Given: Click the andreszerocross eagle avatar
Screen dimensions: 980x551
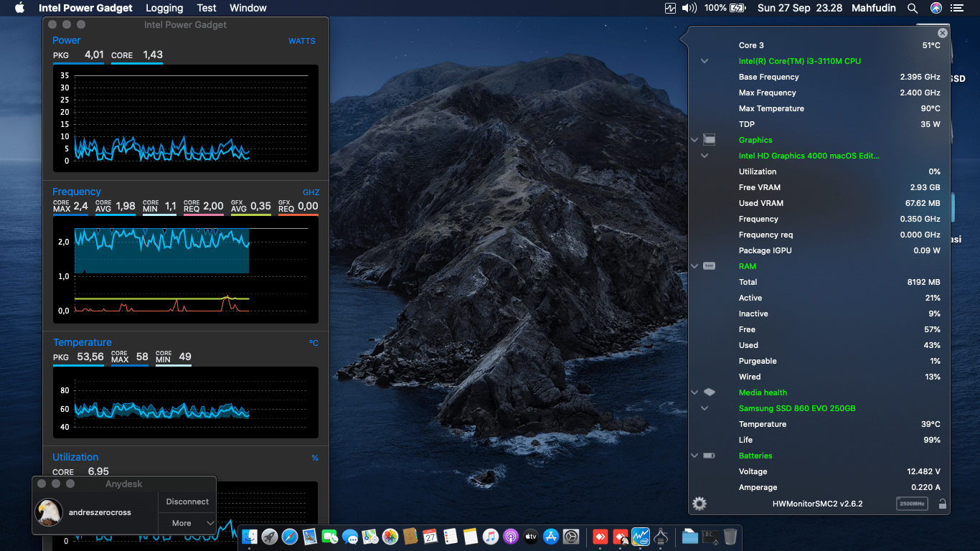Looking at the screenshot, I should click(49, 512).
